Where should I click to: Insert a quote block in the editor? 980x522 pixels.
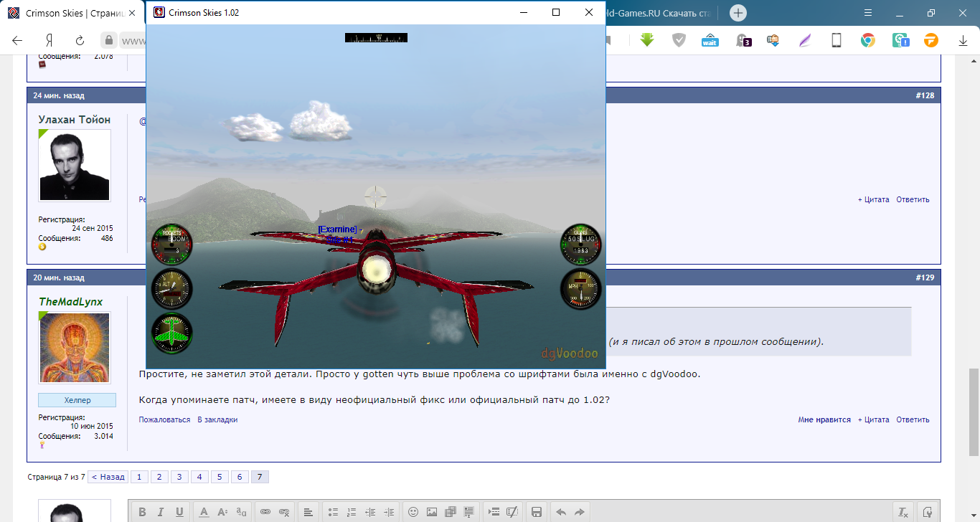click(494, 512)
